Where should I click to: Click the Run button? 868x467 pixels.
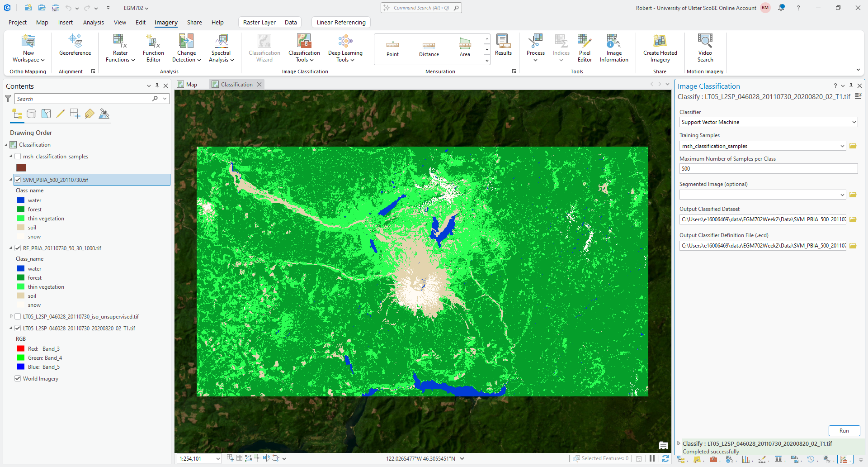coord(844,431)
